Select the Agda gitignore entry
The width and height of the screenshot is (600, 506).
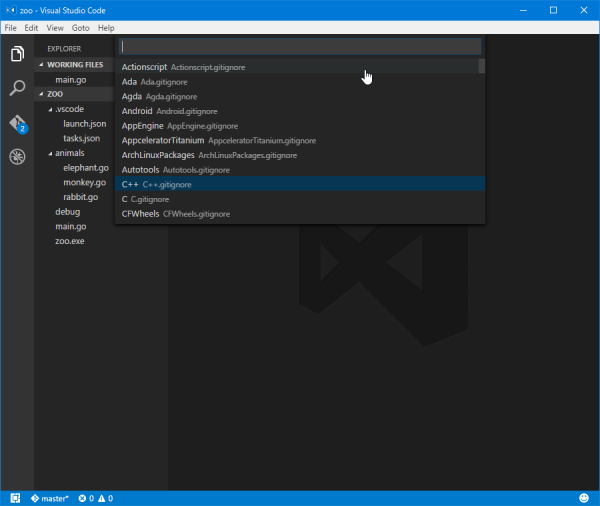pos(300,96)
